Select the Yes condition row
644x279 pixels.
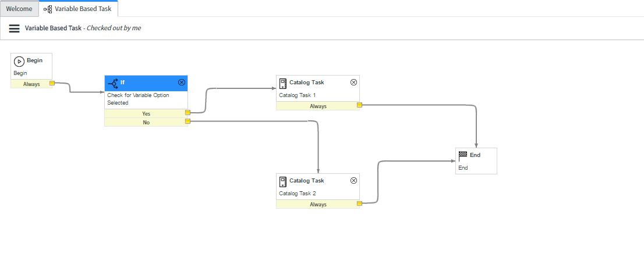click(146, 113)
